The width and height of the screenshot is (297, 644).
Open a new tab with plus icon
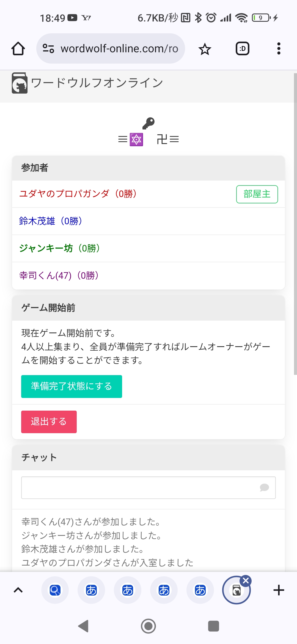(x=279, y=590)
